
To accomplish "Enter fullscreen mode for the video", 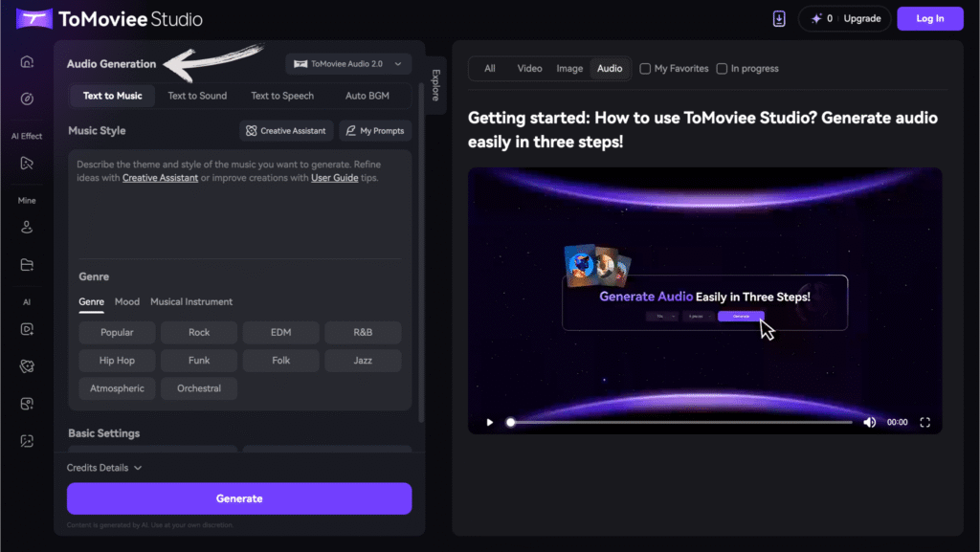I will tap(925, 422).
